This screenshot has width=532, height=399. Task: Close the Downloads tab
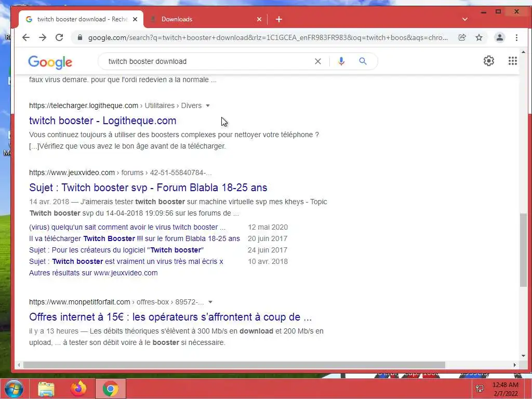259,19
